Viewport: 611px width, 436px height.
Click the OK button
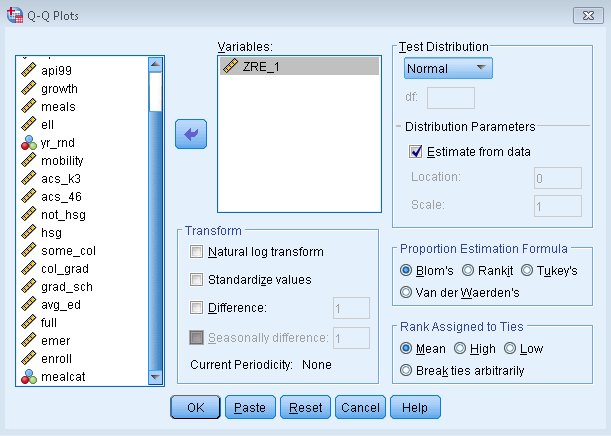pos(195,407)
